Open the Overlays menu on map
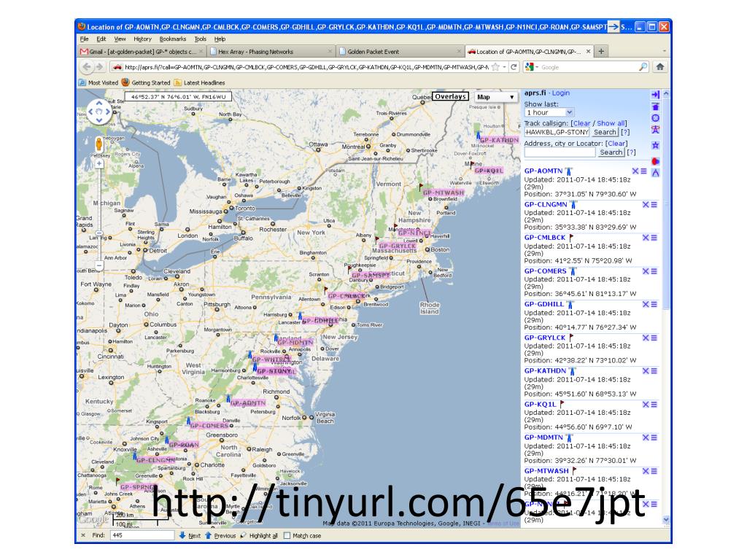This screenshot has width=747, height=560. point(450,96)
